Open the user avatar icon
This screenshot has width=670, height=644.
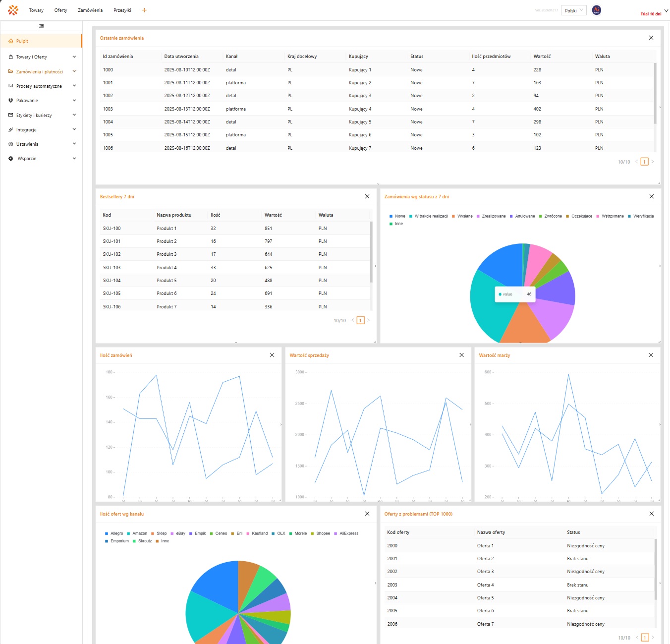pyautogui.click(x=597, y=10)
